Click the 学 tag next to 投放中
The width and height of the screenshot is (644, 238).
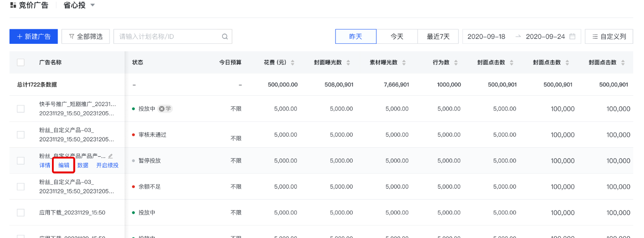(165, 109)
